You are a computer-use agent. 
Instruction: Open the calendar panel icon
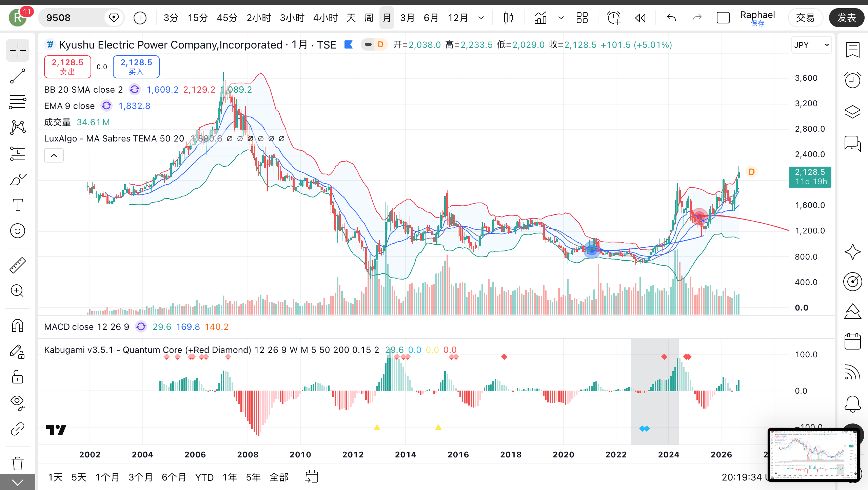852,341
